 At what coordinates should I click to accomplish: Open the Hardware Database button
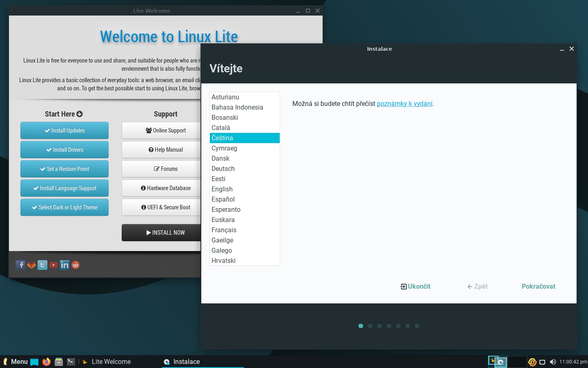[161, 188]
